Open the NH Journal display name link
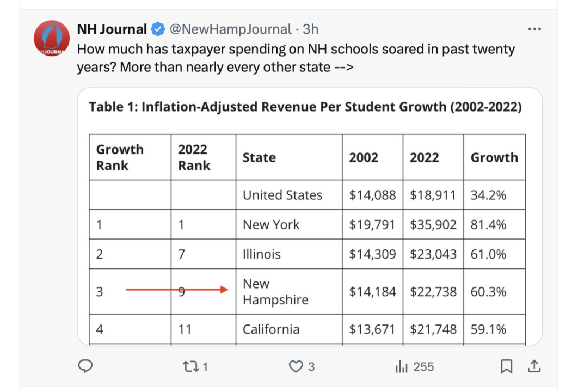Image resolution: width=578 pixels, height=392 pixels. coord(112,29)
